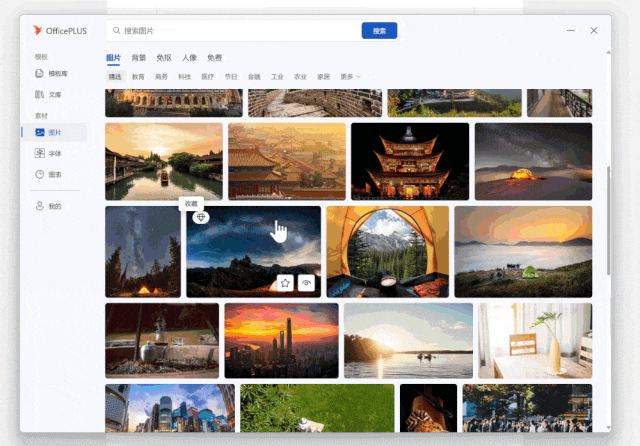The height and width of the screenshot is (446, 640).
Task: Select the canal village sunset thumbnail
Action: coord(164,161)
